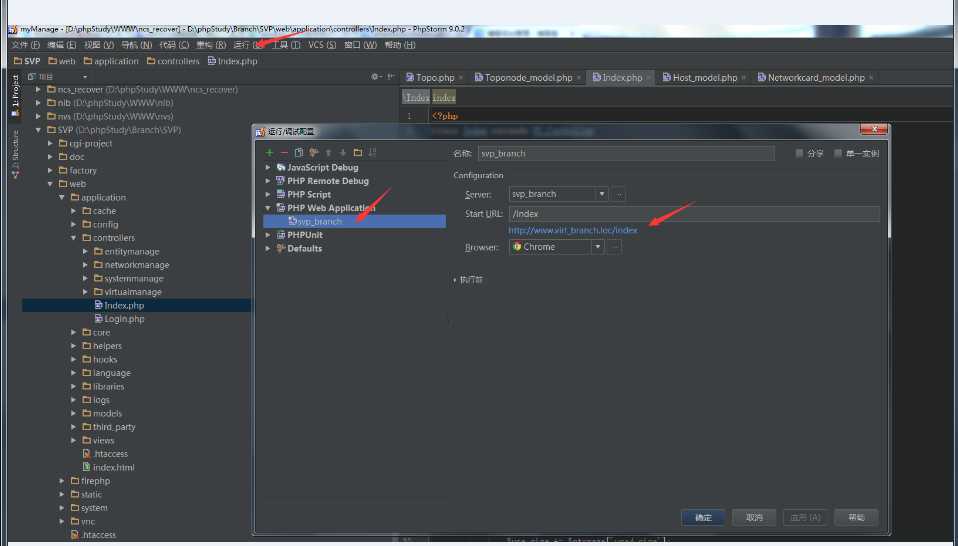Open the Browser dropdown showing Chrome
This screenshot has width=958, height=546.
[x=557, y=247]
